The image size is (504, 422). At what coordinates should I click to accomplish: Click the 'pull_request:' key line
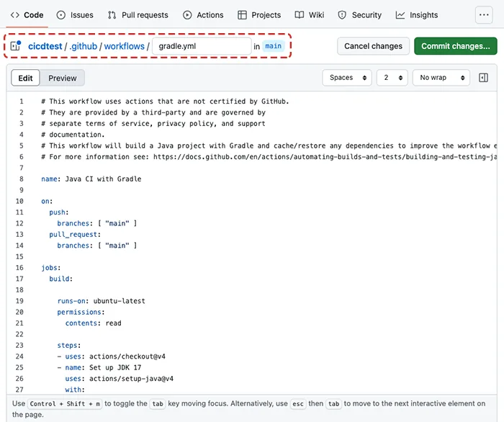[75, 234]
